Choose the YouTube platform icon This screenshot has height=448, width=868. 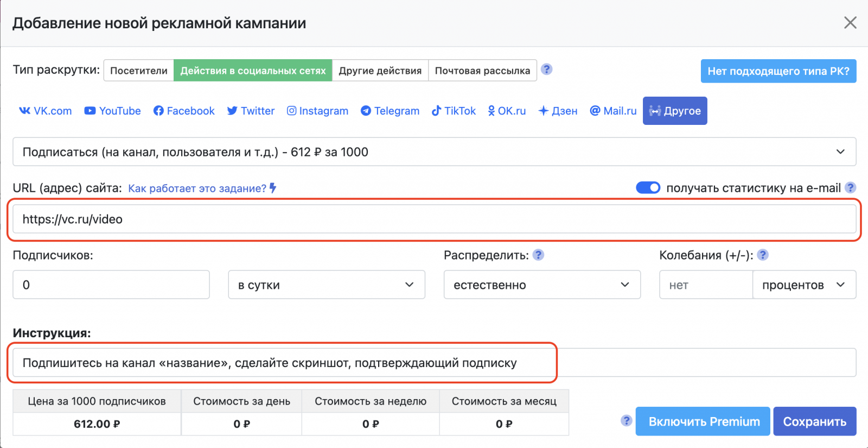coord(90,111)
